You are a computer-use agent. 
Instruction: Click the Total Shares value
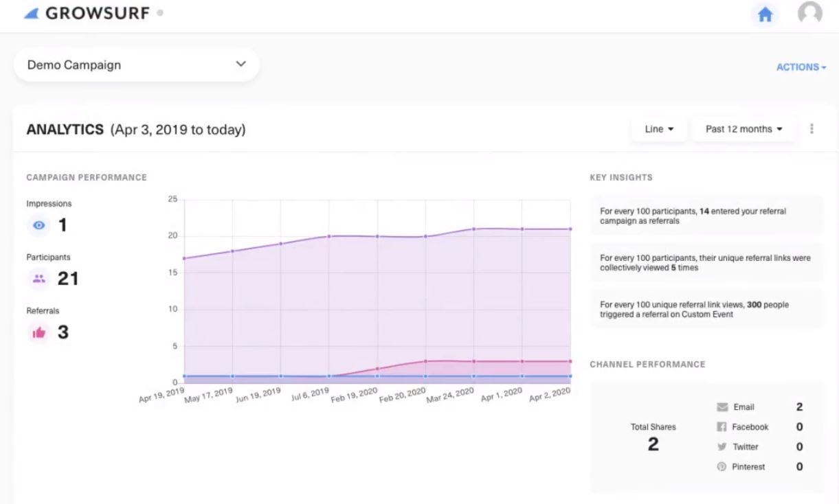653,443
